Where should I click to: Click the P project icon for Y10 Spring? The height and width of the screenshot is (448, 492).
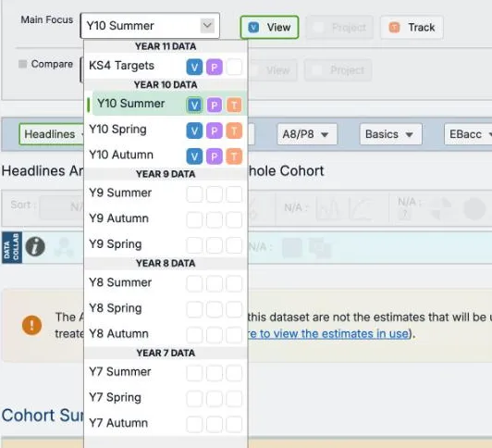(x=215, y=131)
